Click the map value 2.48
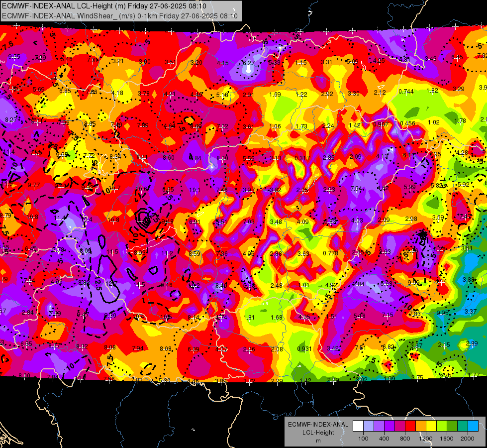The height and width of the screenshot is (448, 487). 277,285
